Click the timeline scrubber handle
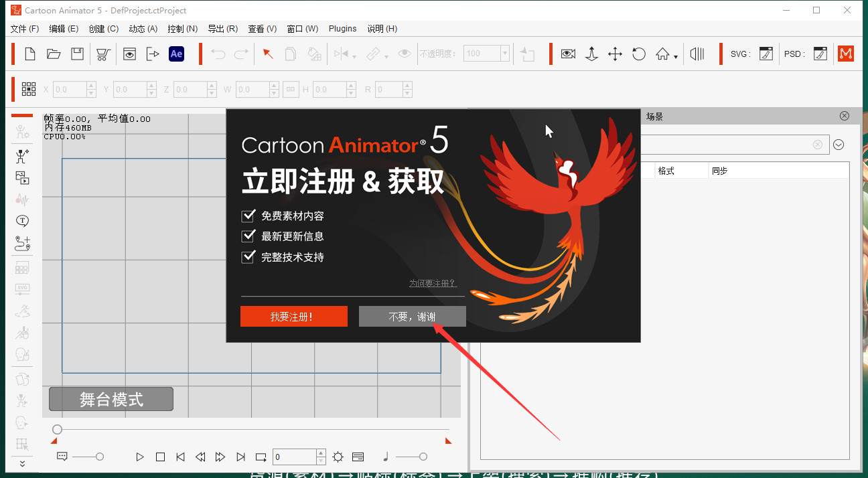The width and height of the screenshot is (868, 478). 58,429
